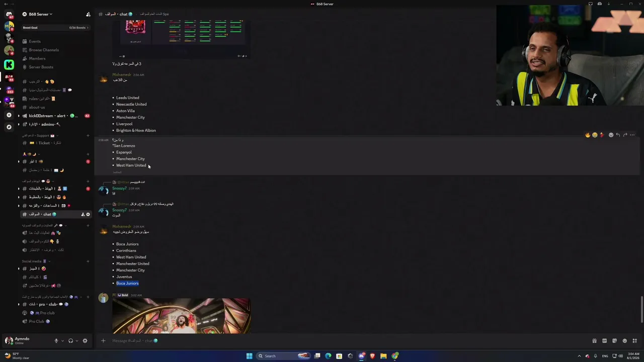This screenshot has height=362, width=644.
Task: Open Brave browser from the taskbar
Action: [x=372, y=356]
